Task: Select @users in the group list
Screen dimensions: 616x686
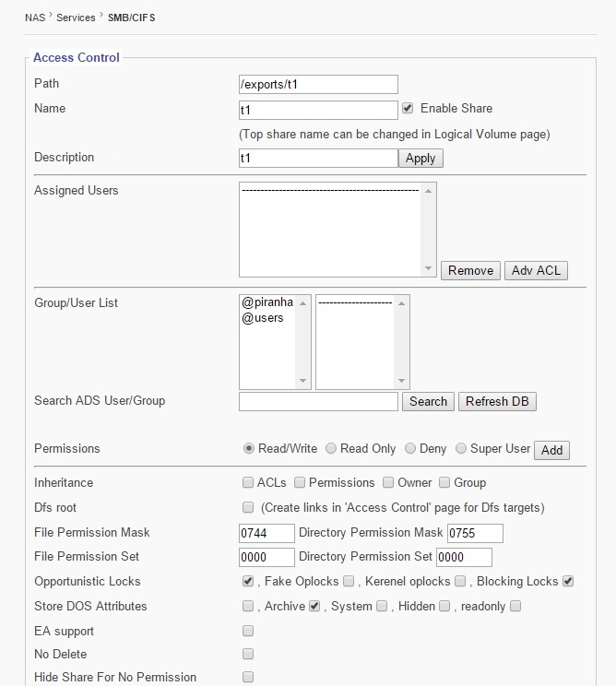Action: click(264, 318)
